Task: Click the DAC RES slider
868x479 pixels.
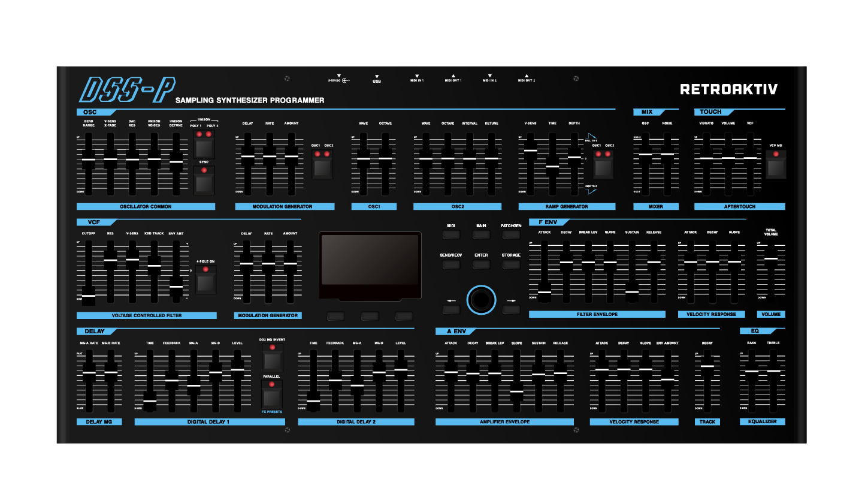Action: click(132, 164)
